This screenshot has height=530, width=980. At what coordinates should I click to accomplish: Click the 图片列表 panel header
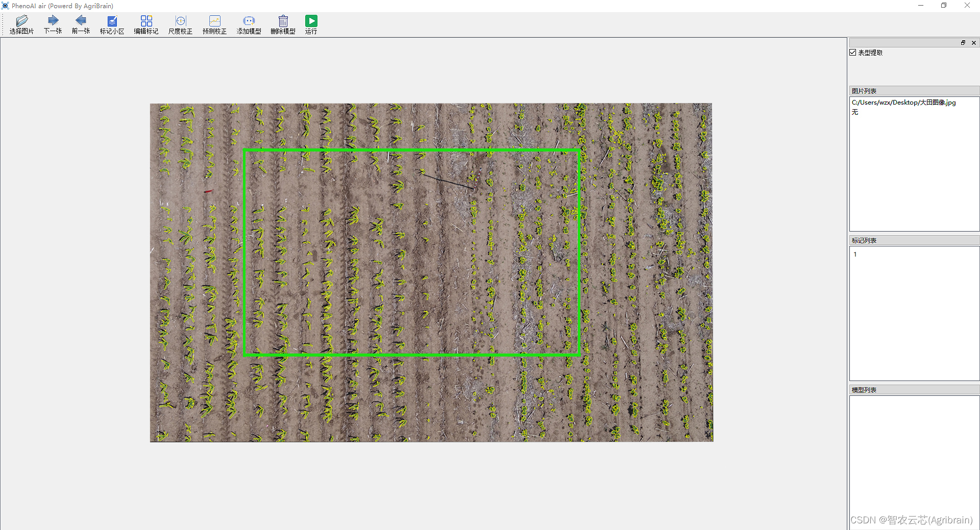pos(915,91)
